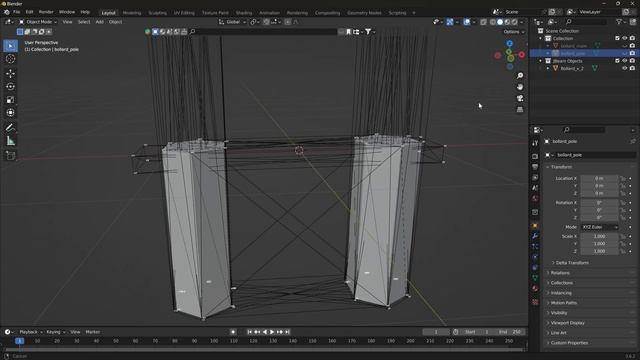Open the Scene properties tab icon

(x=535, y=188)
